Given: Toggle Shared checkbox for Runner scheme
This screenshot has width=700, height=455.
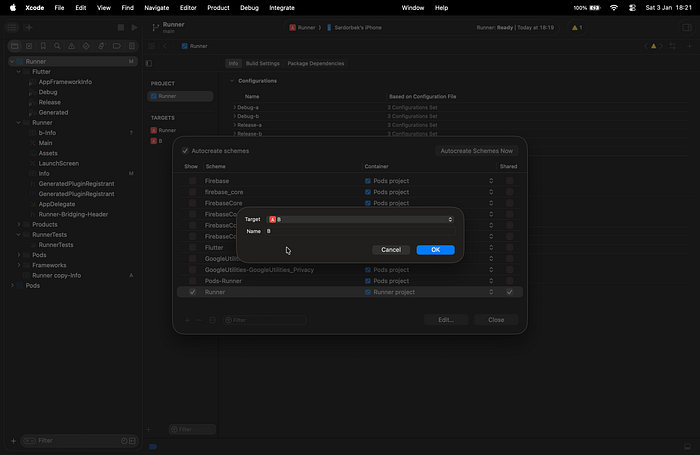Looking at the screenshot, I should [x=509, y=292].
